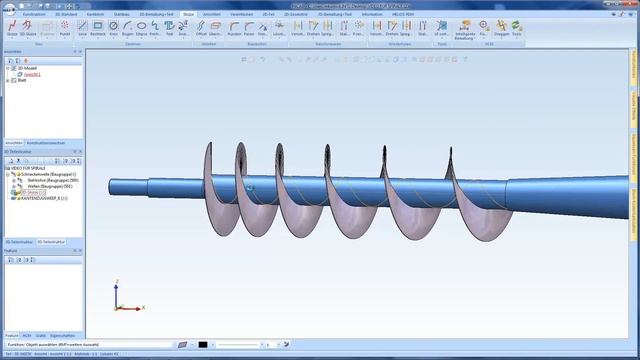Select the Skizze sketch tool
640x360 pixels.
[x=12, y=28]
